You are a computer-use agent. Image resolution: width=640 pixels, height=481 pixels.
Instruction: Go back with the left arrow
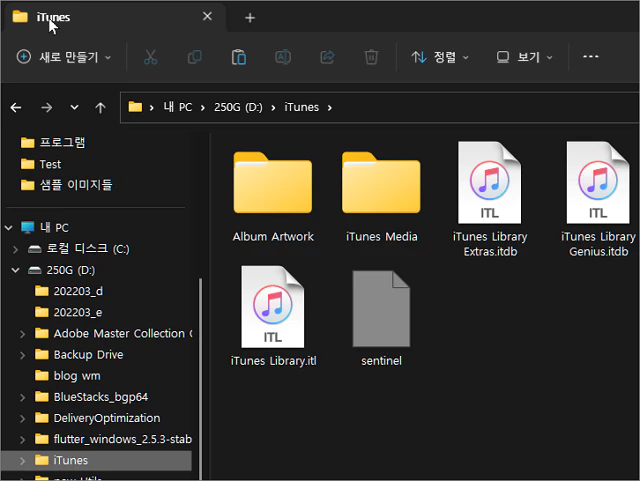click(16, 107)
